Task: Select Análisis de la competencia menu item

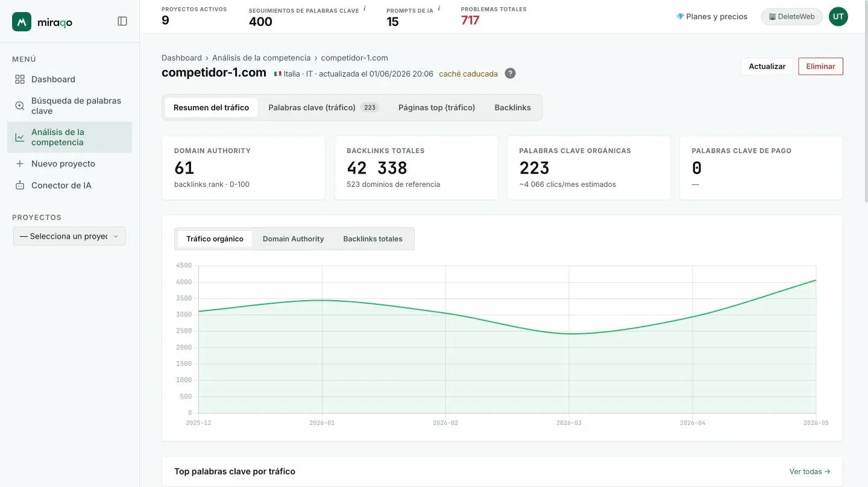Action: (70, 137)
